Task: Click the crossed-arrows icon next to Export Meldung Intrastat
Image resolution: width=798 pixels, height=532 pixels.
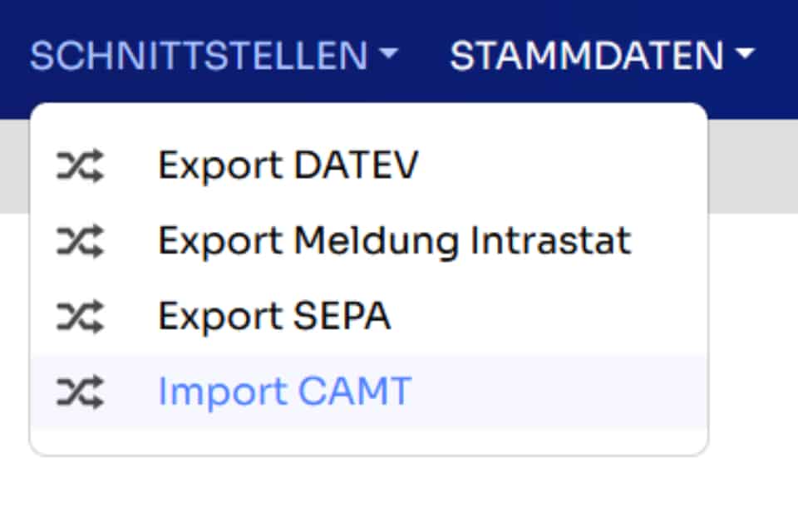Action: 80,241
